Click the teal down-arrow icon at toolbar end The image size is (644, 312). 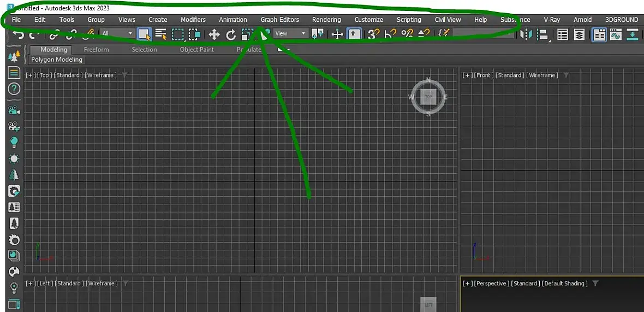[633, 34]
